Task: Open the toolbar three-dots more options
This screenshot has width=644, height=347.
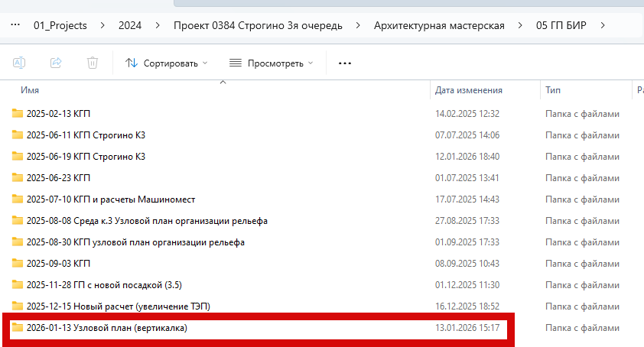Action: (345, 63)
